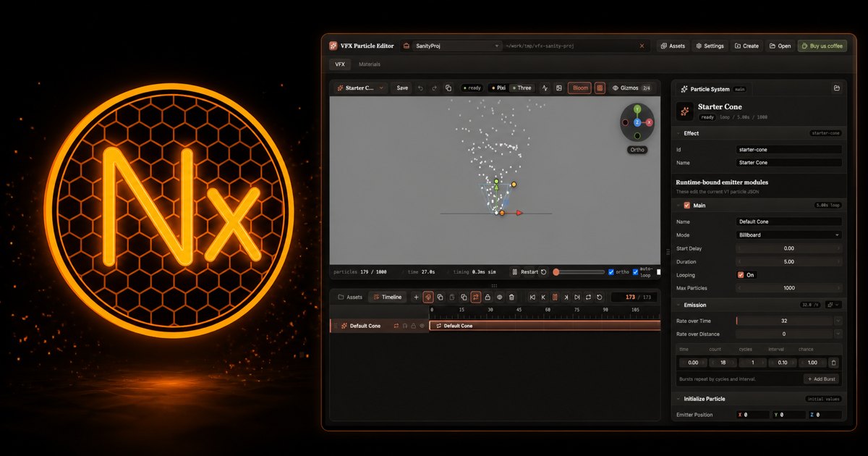Click the restart icon in timeline transport
The height and width of the screenshot is (456, 868).
(x=600, y=297)
